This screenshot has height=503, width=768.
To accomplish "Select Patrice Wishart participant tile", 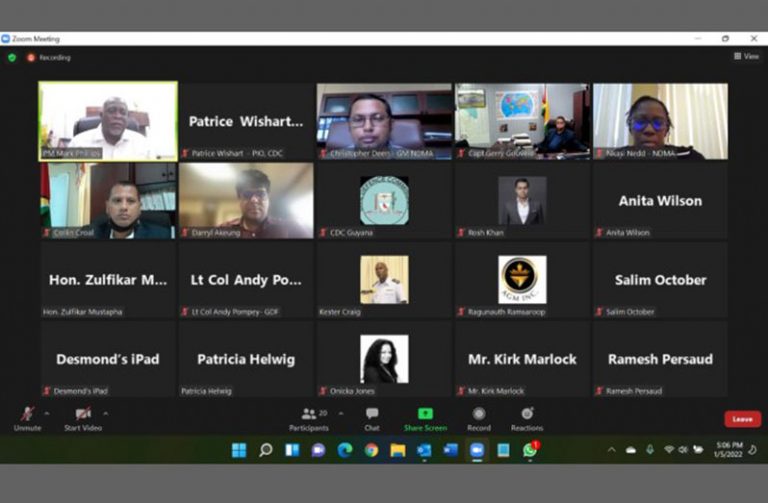I will (246, 121).
